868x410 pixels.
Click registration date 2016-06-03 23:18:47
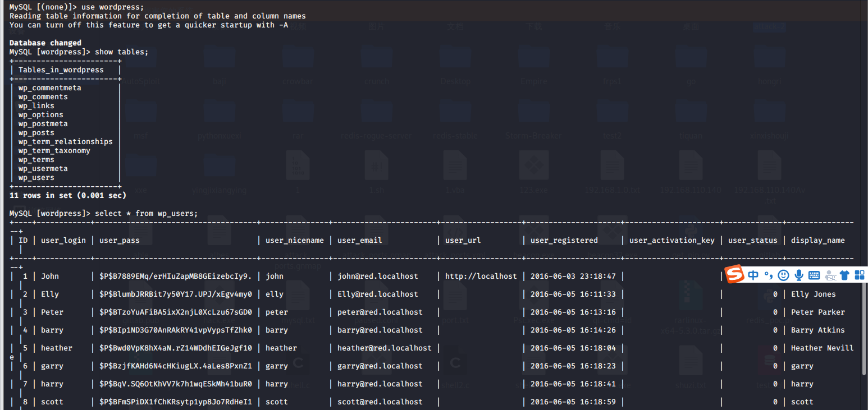click(x=573, y=276)
